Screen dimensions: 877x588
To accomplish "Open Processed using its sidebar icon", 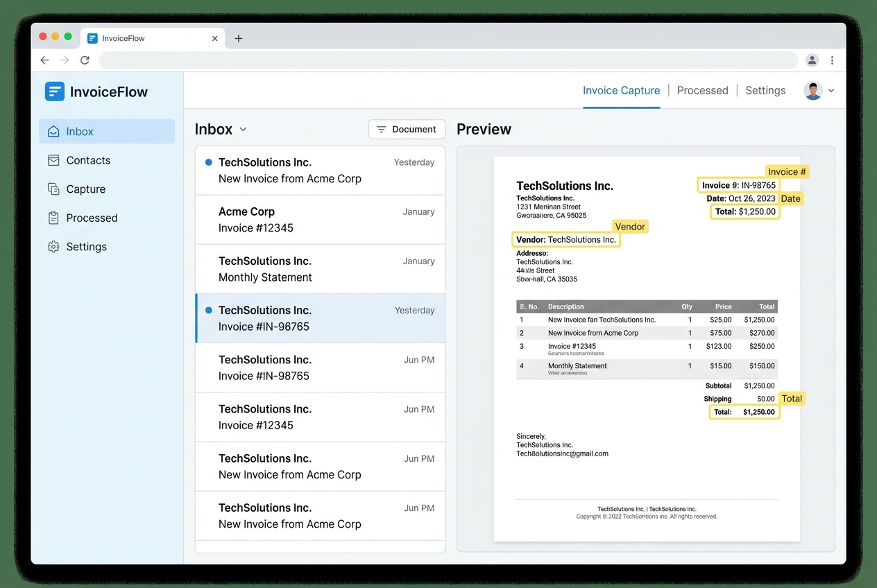I will pyautogui.click(x=53, y=218).
